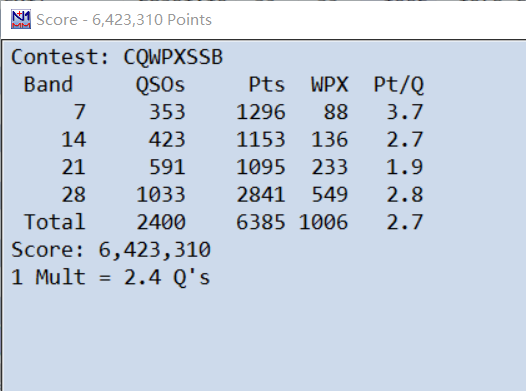Click the 'WPX' column header

[x=329, y=85]
